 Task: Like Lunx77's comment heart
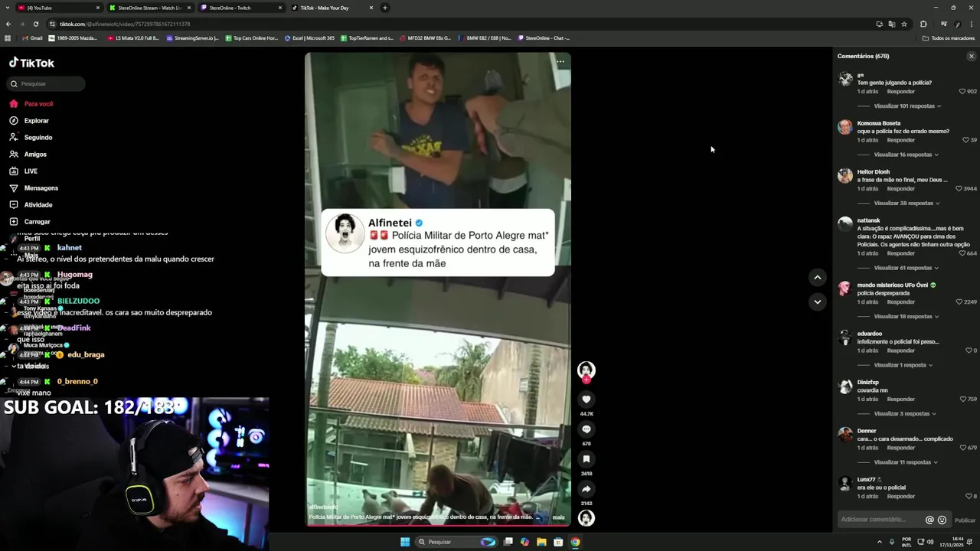[x=969, y=496]
